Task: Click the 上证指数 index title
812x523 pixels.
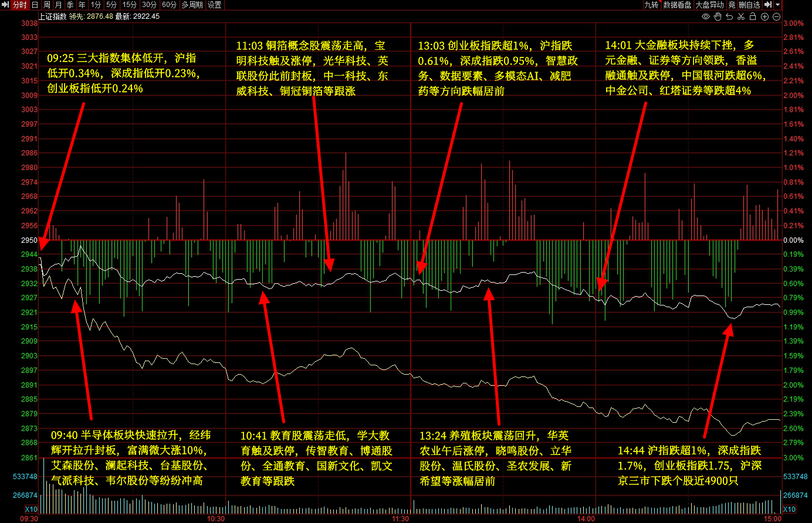Action: tap(52, 16)
